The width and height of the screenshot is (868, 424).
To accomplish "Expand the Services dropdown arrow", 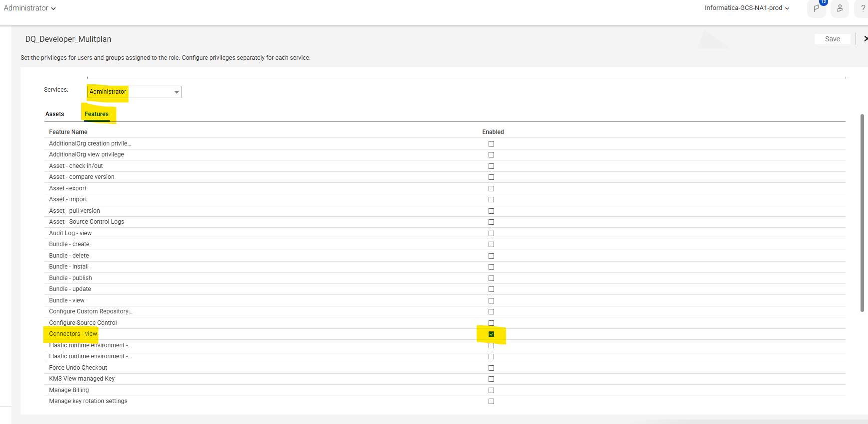I will point(176,92).
